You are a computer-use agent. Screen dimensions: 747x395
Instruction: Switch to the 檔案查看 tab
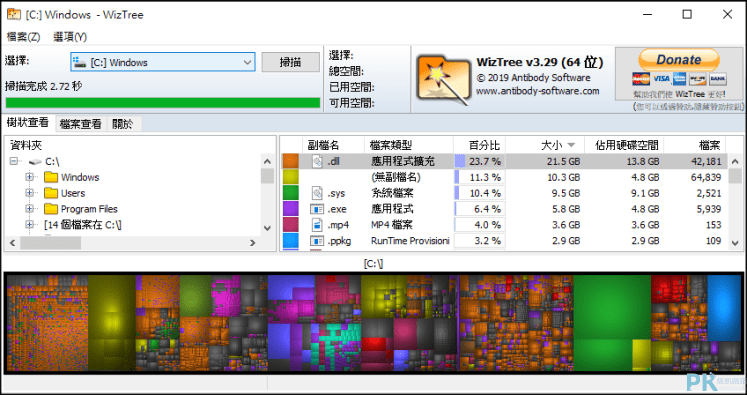coord(81,124)
